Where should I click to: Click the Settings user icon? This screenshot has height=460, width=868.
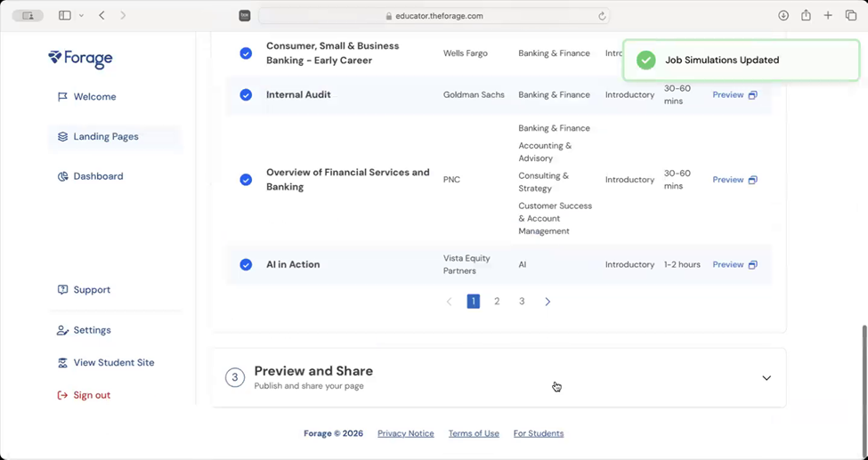(x=62, y=330)
